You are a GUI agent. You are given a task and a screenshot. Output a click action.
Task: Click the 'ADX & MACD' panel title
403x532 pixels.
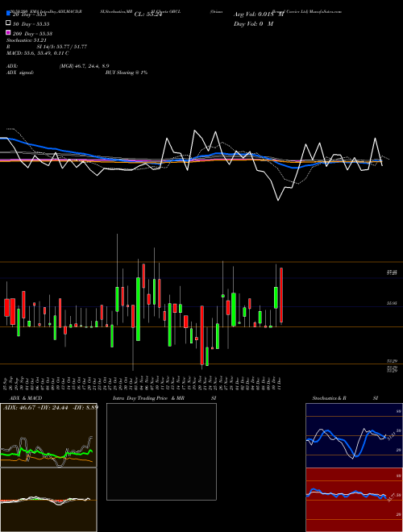26,398
